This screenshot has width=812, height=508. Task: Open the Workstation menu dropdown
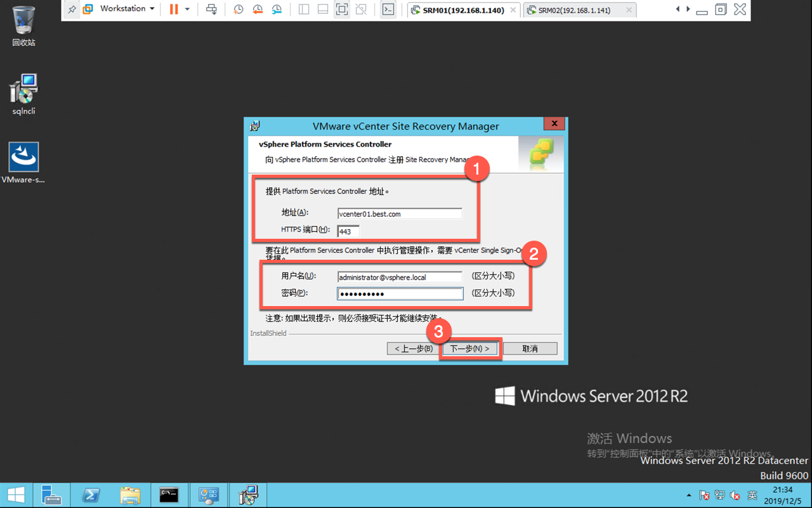coord(127,9)
